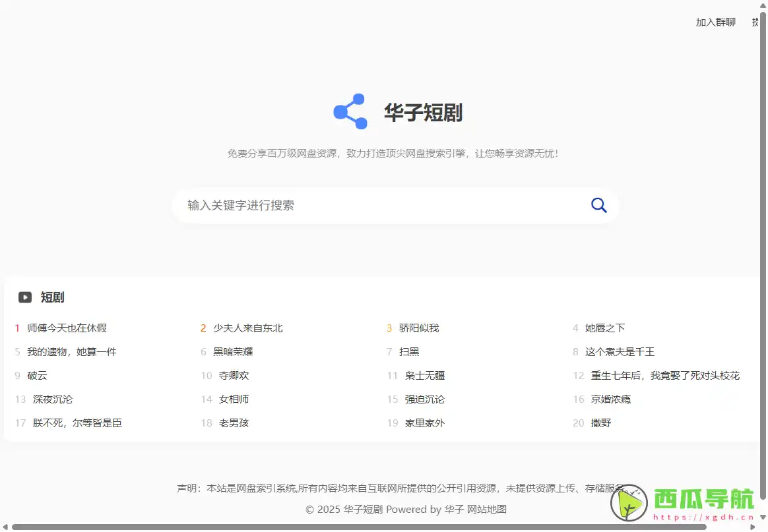Click the left arrow of the horizontal scrollbar
The height and width of the screenshot is (532, 768).
pos(5,527)
